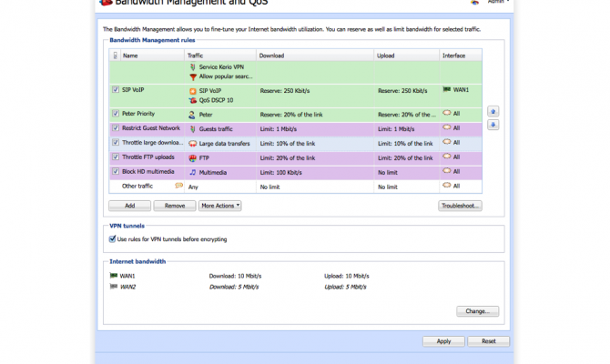Apply the bandwidth settings
610x364 pixels.
point(443,341)
